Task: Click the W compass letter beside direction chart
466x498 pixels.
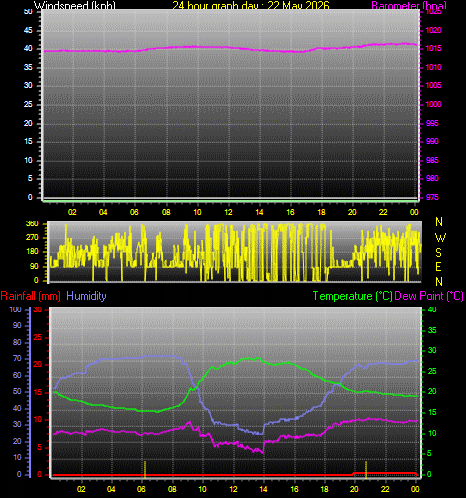Action: [x=440, y=238]
